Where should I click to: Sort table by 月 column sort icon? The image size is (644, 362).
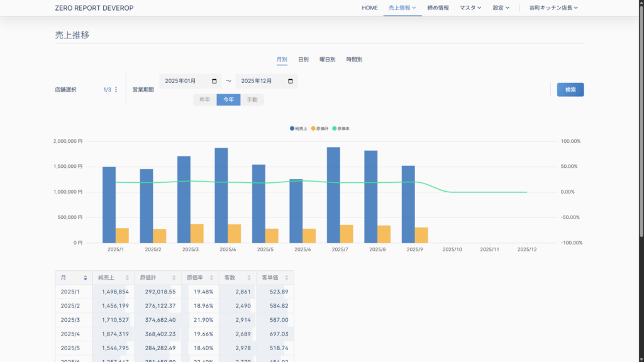[x=86, y=277]
